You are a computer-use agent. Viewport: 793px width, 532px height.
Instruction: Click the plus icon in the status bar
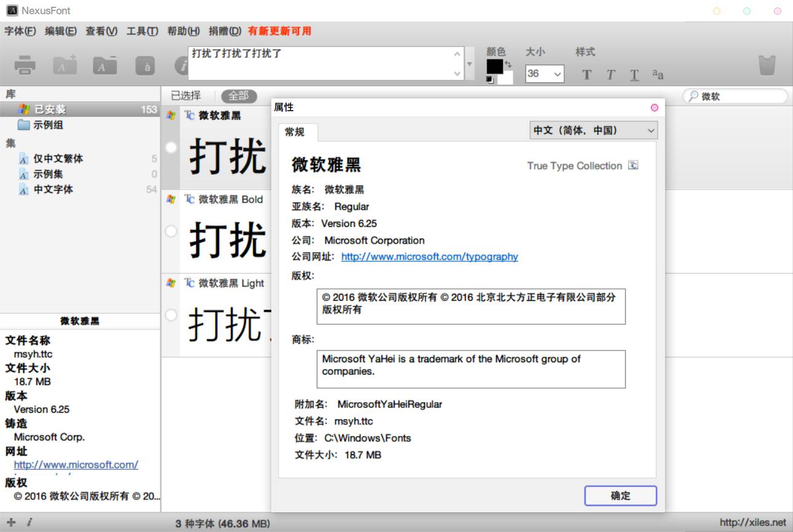(11, 522)
